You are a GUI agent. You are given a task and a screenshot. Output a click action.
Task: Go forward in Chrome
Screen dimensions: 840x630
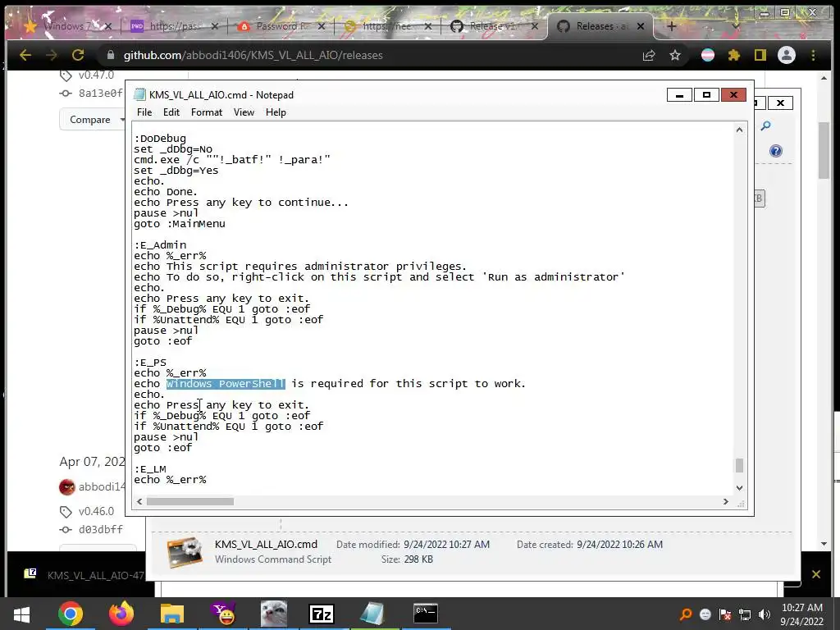coord(52,55)
